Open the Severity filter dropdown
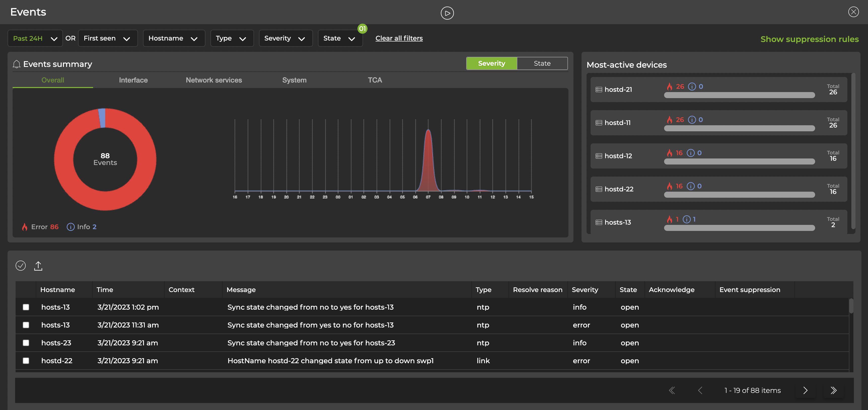This screenshot has height=410, width=868. [285, 38]
